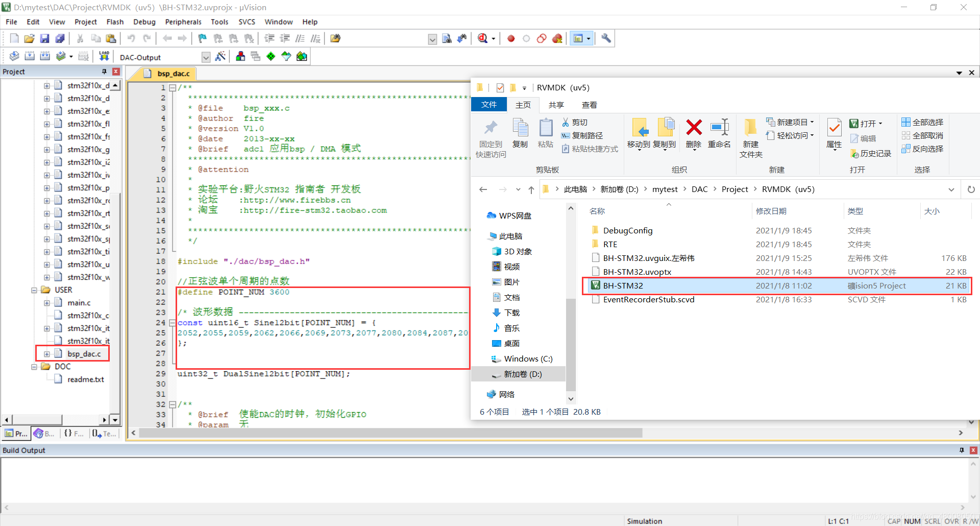Image resolution: width=980 pixels, height=526 pixels.
Task: Fold the comment block at line 1
Action: (x=173, y=88)
